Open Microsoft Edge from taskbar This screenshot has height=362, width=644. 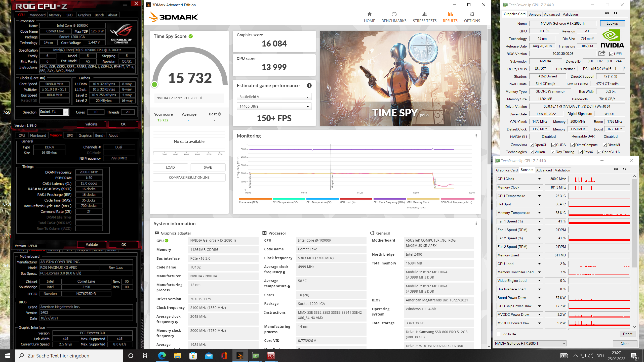[162, 356]
